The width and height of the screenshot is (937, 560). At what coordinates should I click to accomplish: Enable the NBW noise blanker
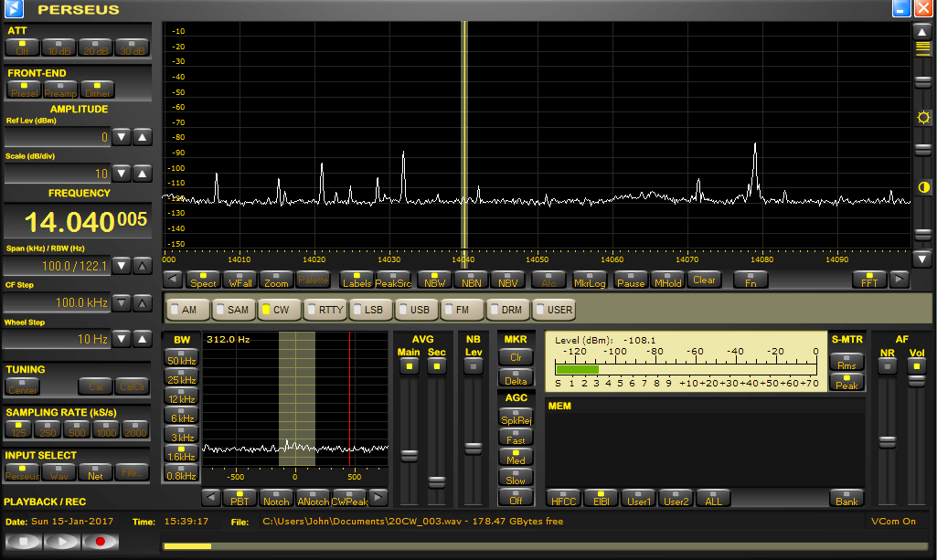(434, 280)
